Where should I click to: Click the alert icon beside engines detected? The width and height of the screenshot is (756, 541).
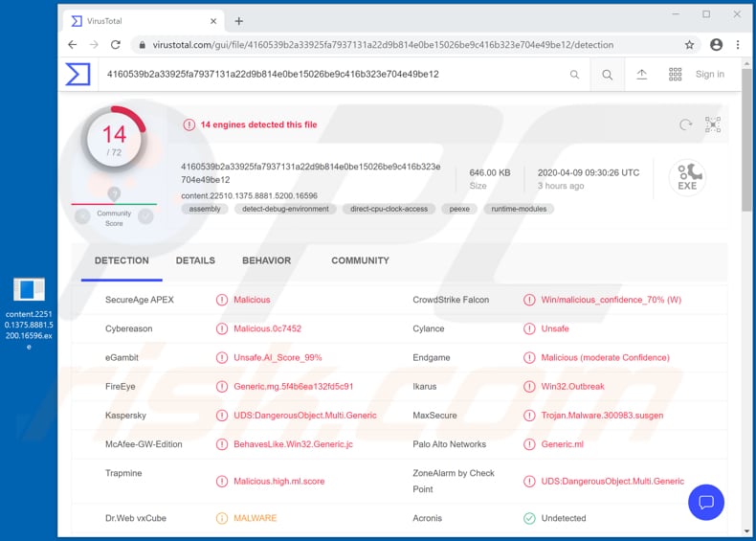pyautogui.click(x=189, y=125)
